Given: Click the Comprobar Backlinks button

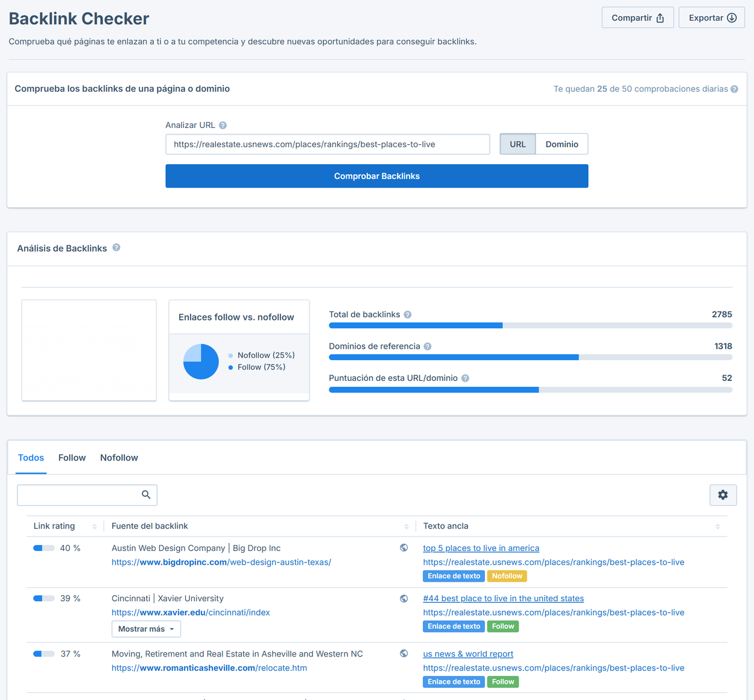Looking at the screenshot, I should (377, 176).
